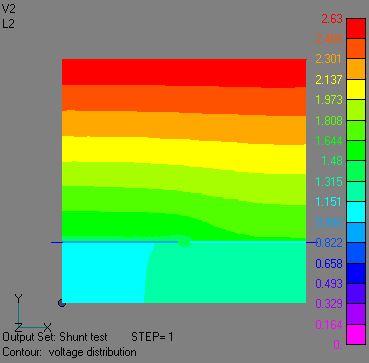Click the legend value 1.151

pyautogui.click(x=329, y=202)
